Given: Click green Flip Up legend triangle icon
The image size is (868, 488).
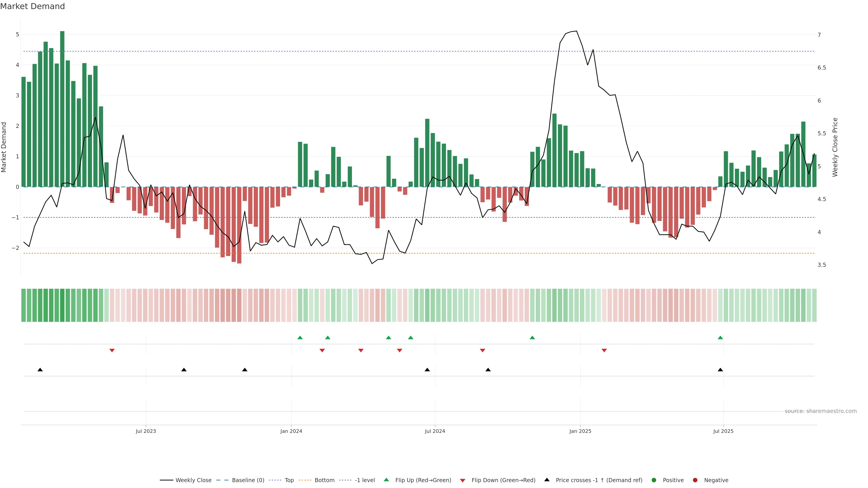Looking at the screenshot, I should (x=387, y=480).
